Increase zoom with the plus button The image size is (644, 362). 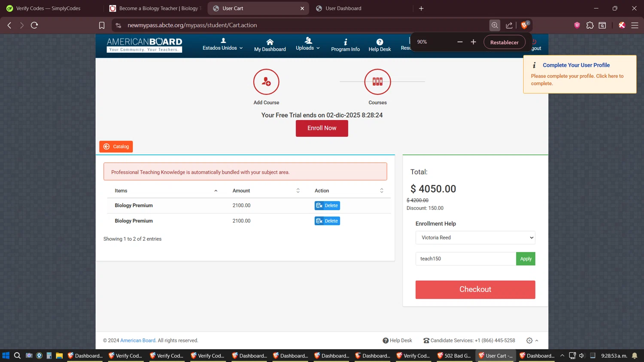(x=473, y=42)
